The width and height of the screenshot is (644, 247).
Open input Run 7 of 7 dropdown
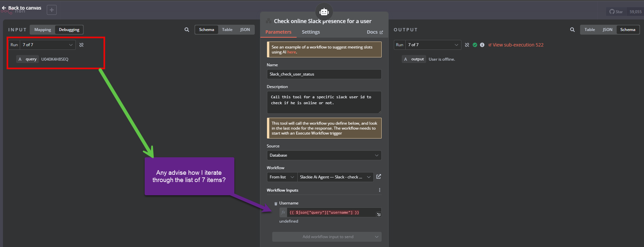click(48, 45)
